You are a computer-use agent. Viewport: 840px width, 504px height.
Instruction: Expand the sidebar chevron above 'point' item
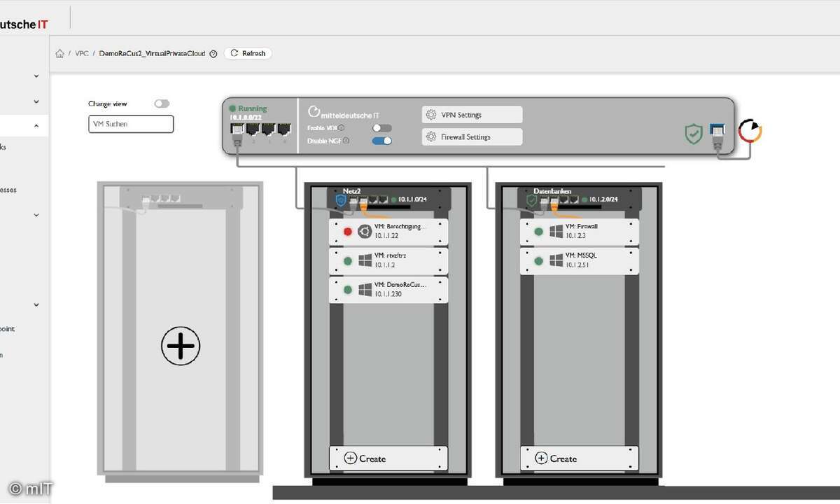[x=36, y=304]
